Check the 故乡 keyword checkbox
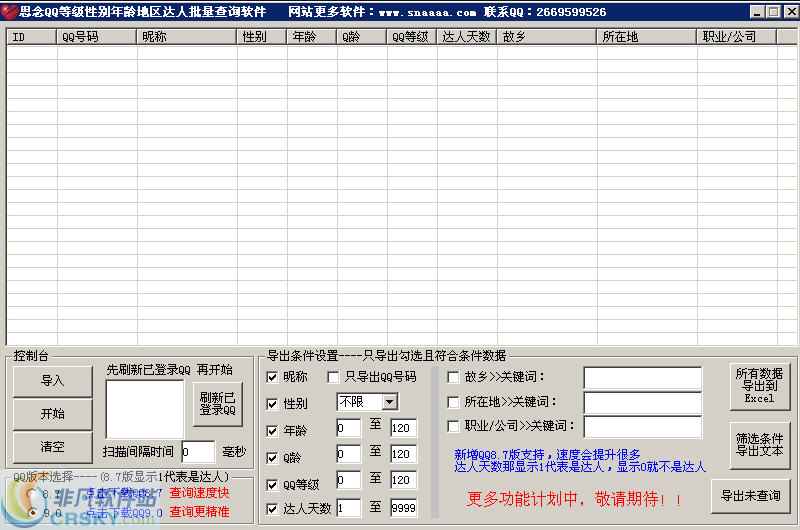800x530 pixels. pyautogui.click(x=453, y=377)
